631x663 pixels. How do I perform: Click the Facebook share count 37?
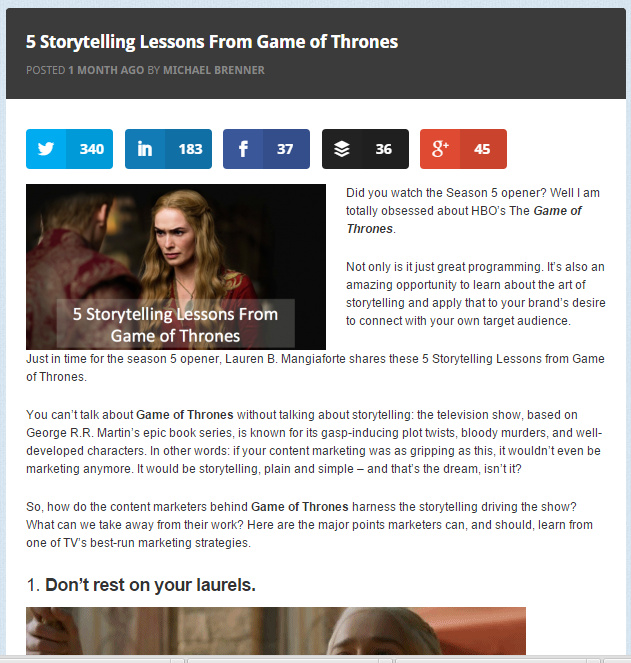(285, 149)
